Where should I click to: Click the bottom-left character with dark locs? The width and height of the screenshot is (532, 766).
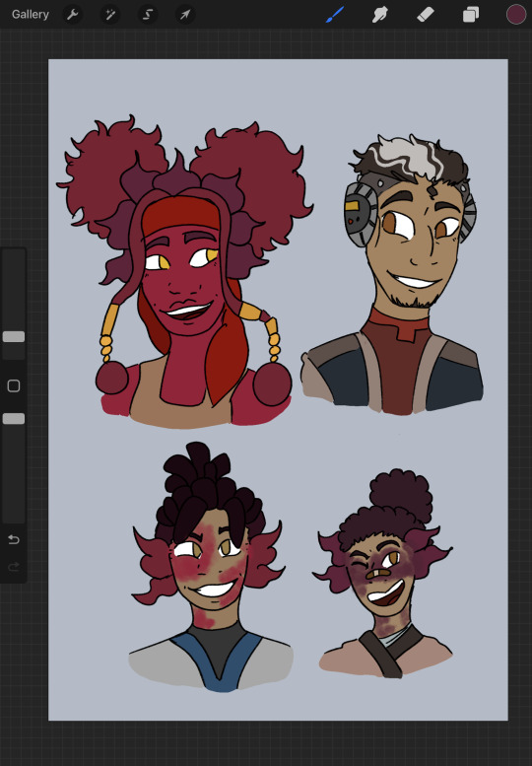(211, 567)
